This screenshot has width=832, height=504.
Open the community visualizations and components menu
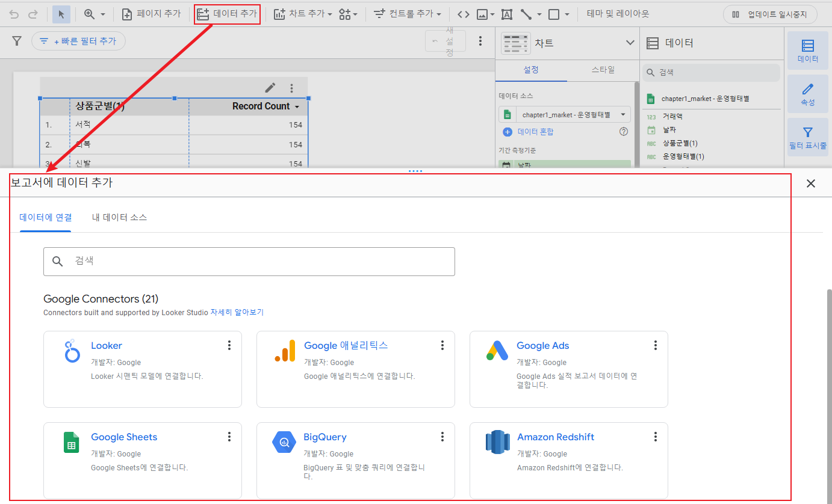point(348,14)
